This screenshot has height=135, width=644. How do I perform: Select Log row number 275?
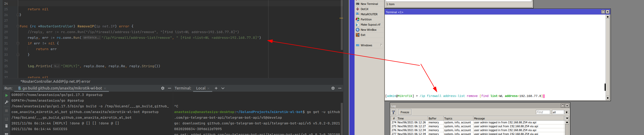pyautogui.click(x=478, y=126)
